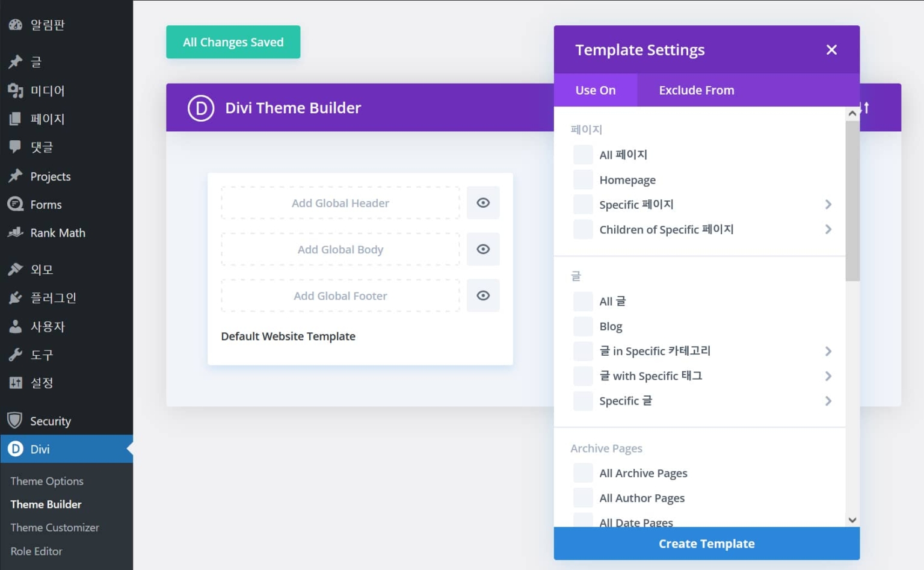Image resolution: width=924 pixels, height=570 pixels.
Task: Click the Divi Theme Builder heading
Action: coord(293,108)
